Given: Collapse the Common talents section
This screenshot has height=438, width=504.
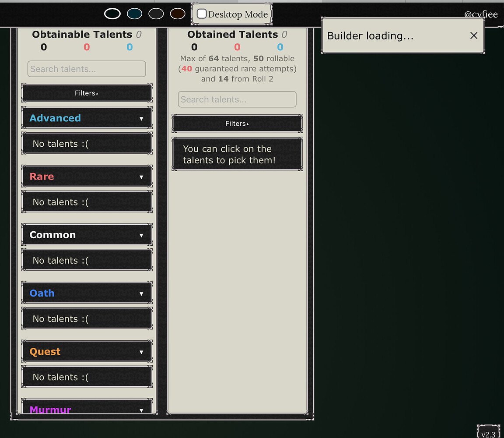Looking at the screenshot, I should [141, 235].
